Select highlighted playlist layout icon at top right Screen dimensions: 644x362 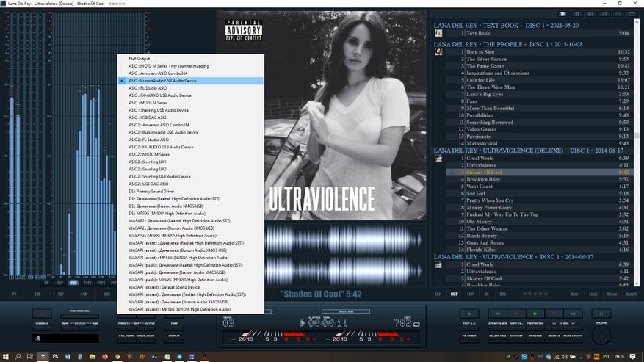click(563, 14)
